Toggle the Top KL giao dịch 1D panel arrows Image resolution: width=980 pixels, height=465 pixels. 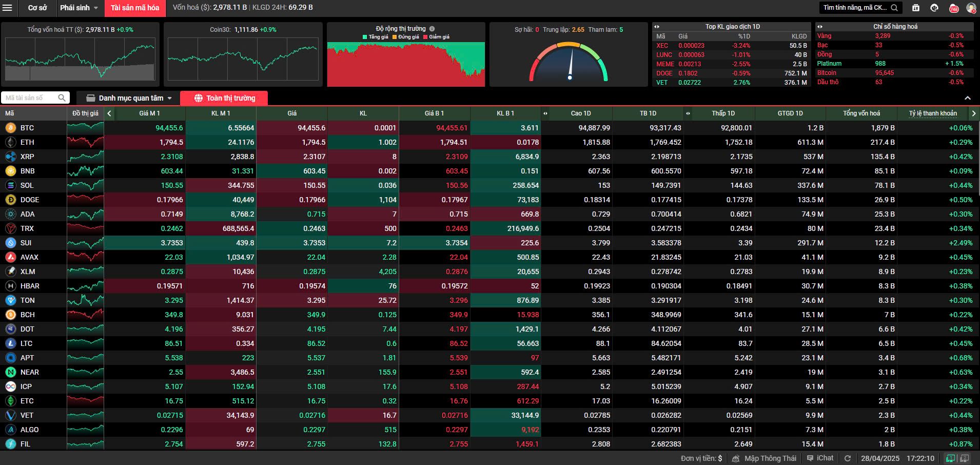coord(657,27)
